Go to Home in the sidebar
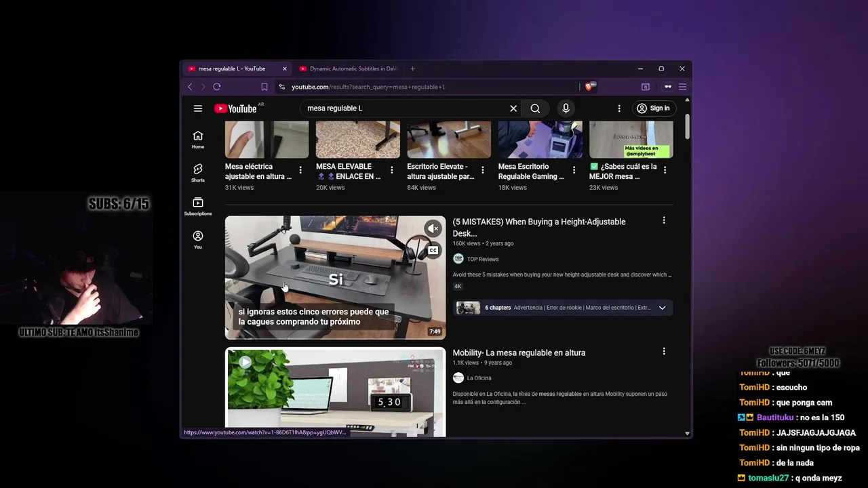This screenshot has height=488, width=868. point(198,140)
